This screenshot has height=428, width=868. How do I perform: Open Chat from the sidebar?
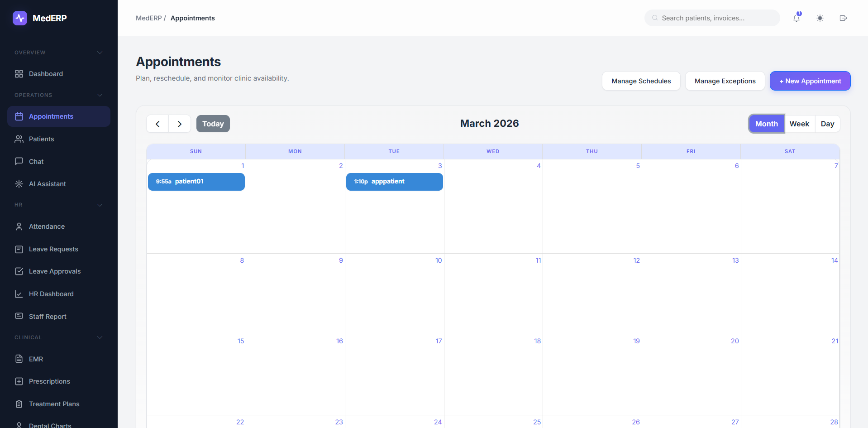[36, 162]
